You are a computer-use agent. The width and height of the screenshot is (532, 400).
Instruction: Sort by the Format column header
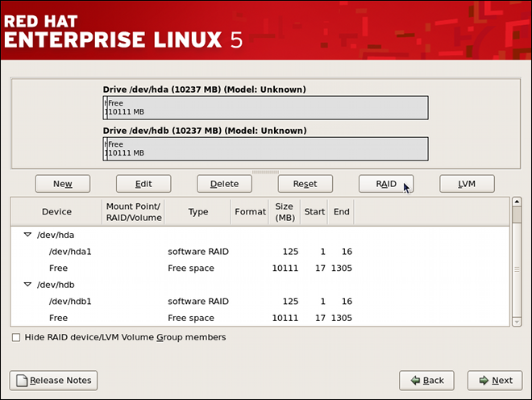pos(250,212)
